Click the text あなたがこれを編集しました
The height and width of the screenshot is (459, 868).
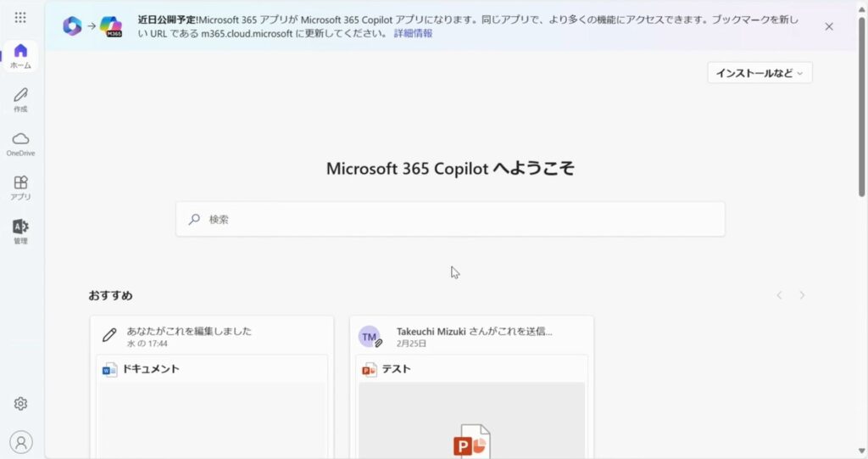[189, 331]
